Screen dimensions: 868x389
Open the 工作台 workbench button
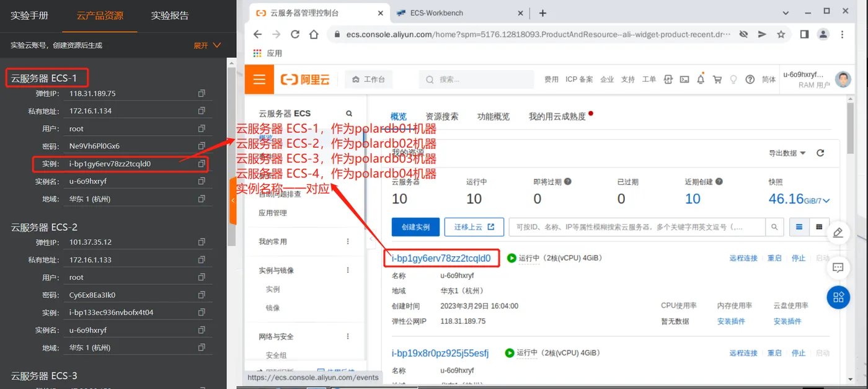[x=370, y=79]
